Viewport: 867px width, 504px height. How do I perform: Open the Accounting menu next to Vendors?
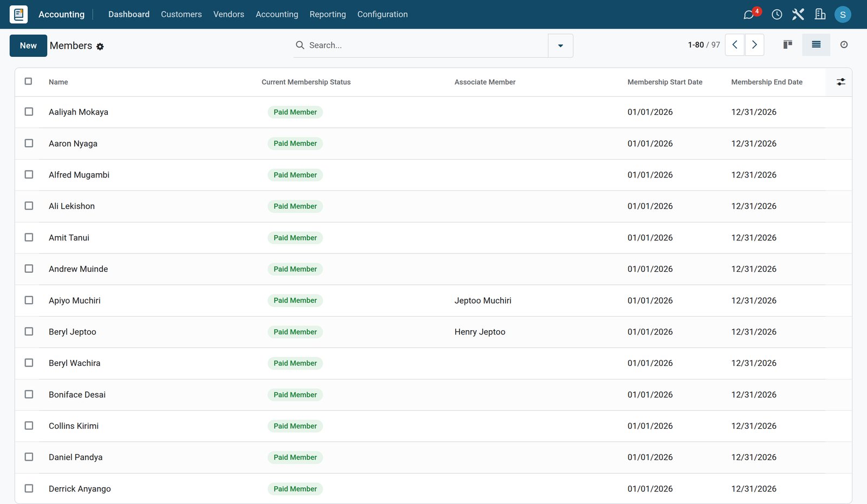277,15
